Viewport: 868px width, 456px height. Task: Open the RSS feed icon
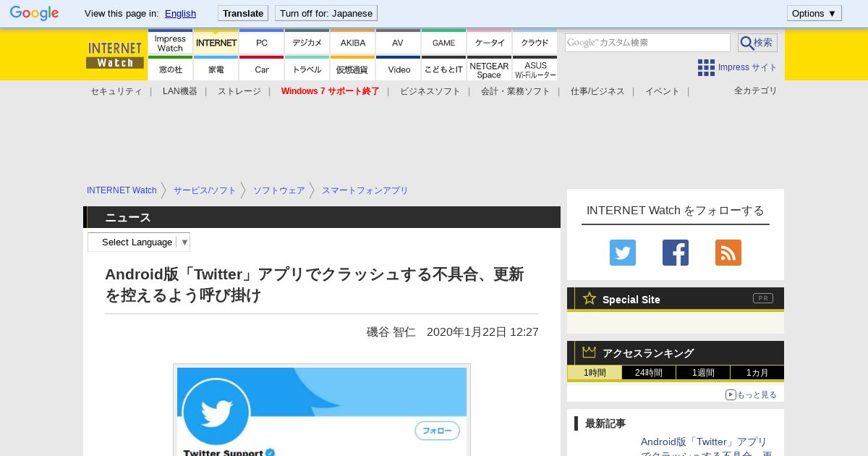point(728,253)
